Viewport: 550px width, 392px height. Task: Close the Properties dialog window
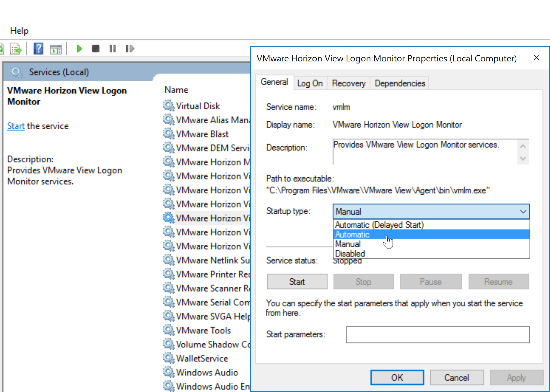click(x=537, y=58)
